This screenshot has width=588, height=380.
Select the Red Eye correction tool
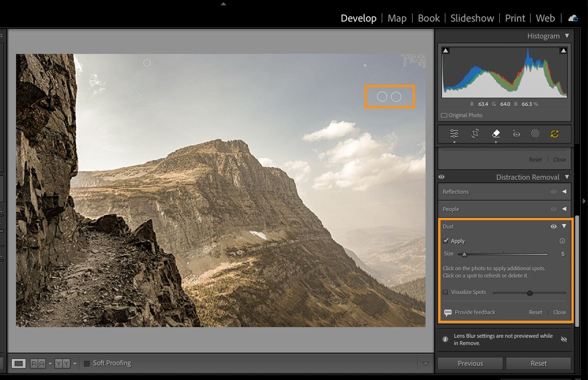click(516, 133)
